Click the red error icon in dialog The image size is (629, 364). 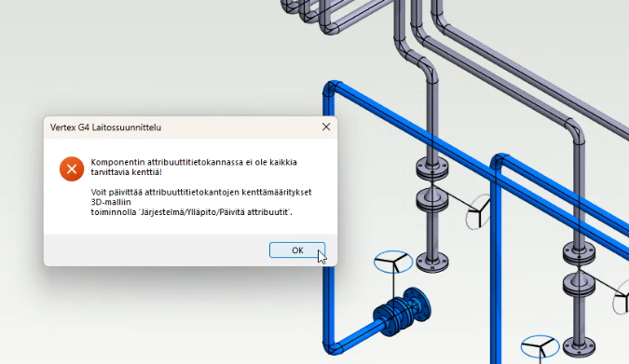72,169
